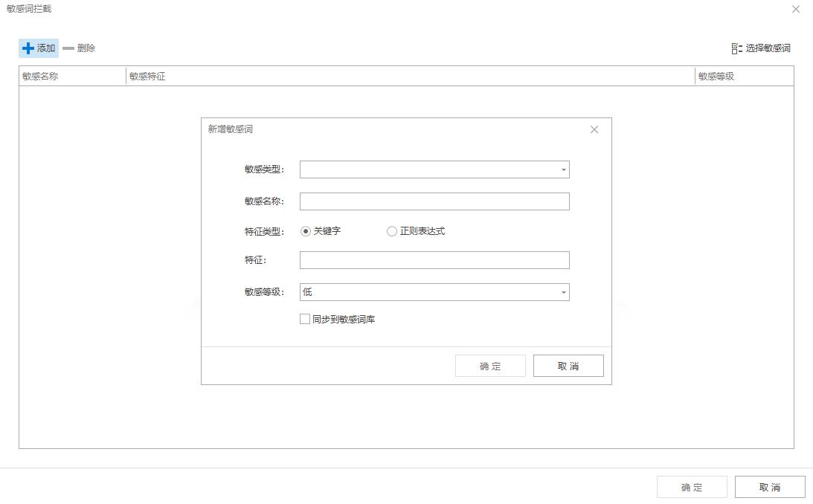Click the 删除 toolbar button
Screen dimensions: 813x504
click(x=80, y=48)
